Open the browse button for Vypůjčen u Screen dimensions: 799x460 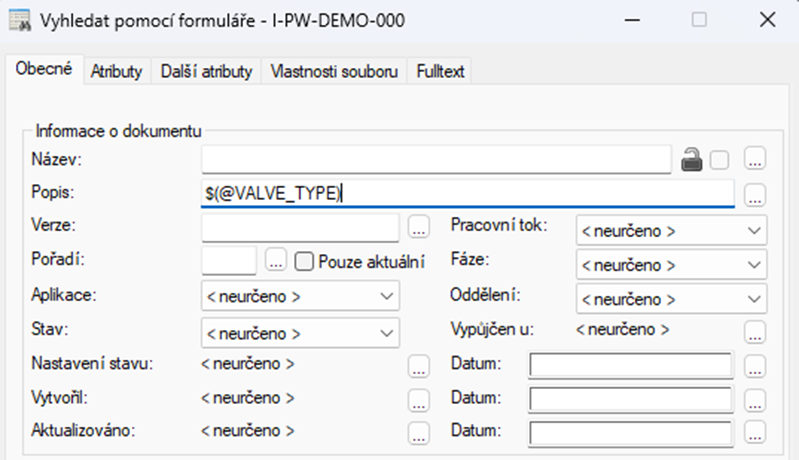(755, 332)
